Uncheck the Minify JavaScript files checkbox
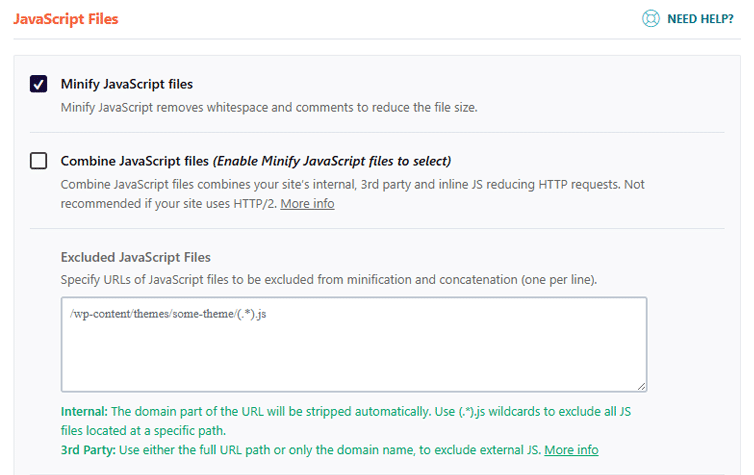754x475 pixels. 38,84
